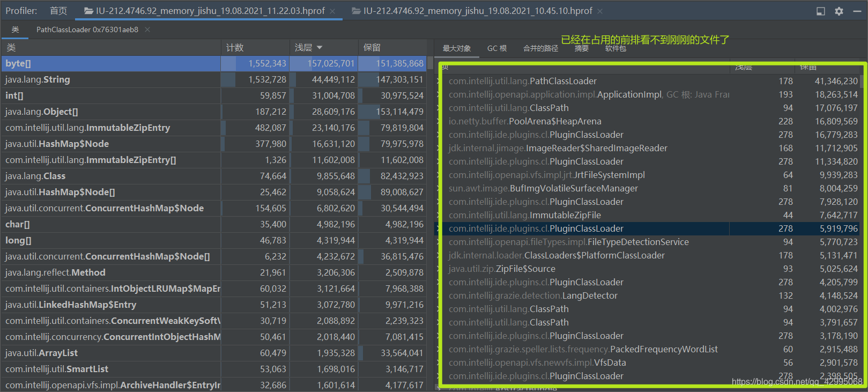Close the PathClassLoader 0x76301aeb8 tab

click(147, 29)
